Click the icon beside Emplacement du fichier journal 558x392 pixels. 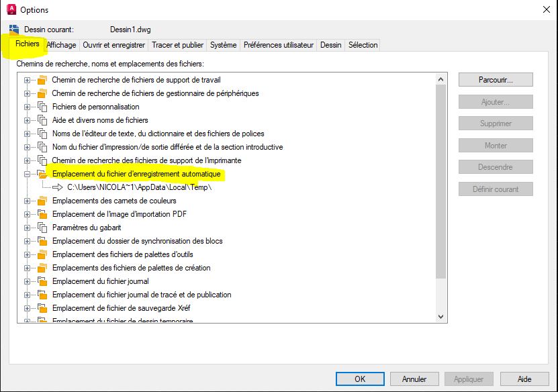click(42, 281)
